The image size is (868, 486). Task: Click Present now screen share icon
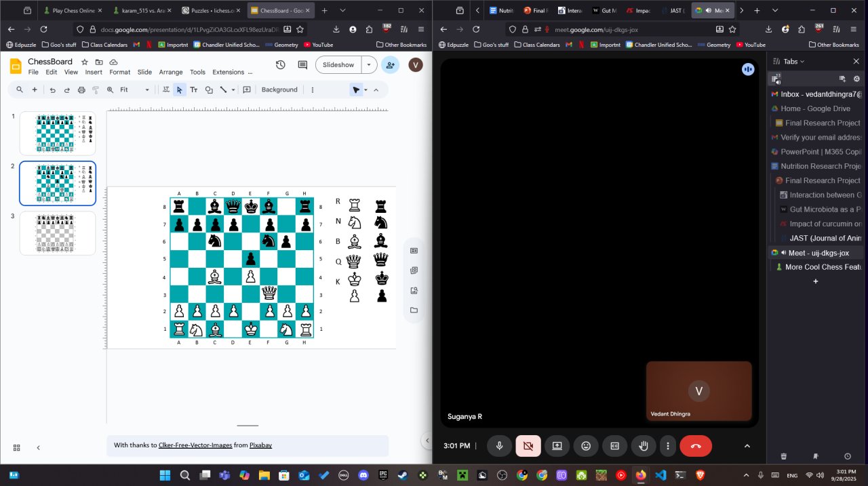point(557,446)
